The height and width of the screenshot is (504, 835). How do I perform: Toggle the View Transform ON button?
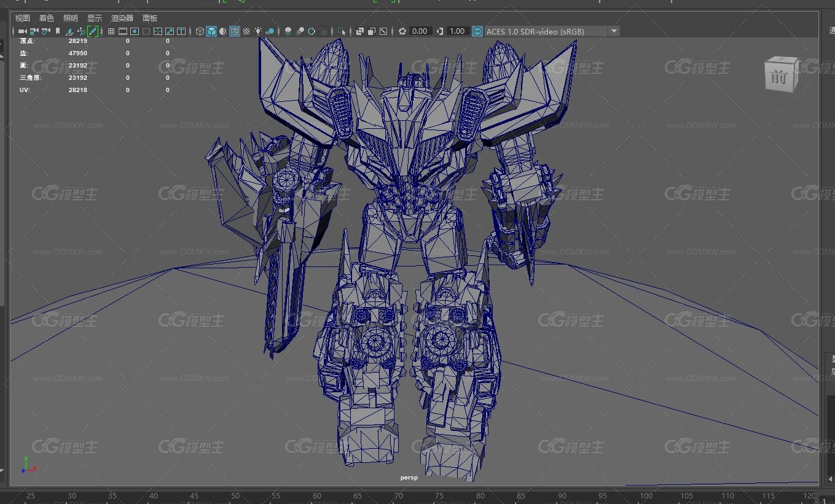477,31
